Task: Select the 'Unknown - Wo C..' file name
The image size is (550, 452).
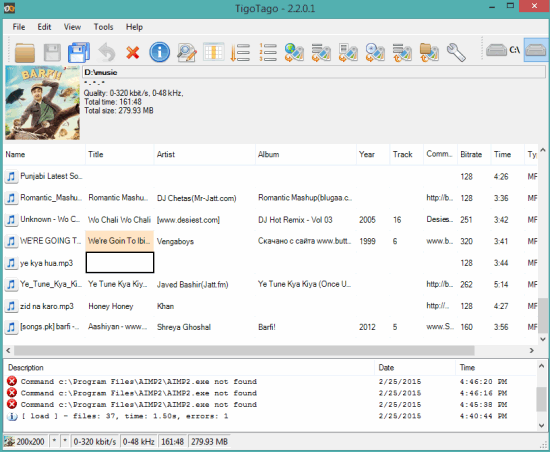Action: (x=50, y=220)
